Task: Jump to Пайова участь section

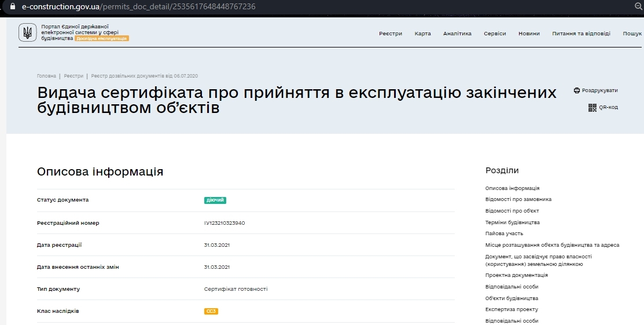Action: [x=505, y=233]
